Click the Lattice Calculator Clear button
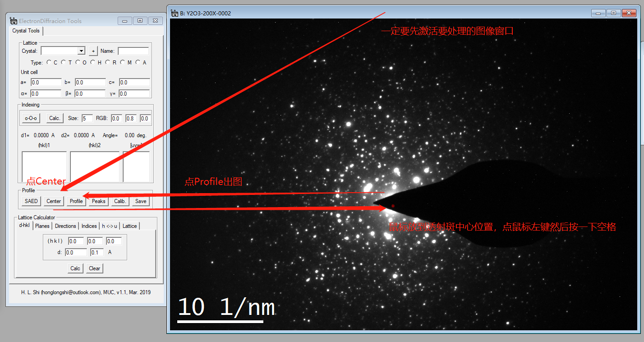The width and height of the screenshot is (644, 342). point(95,268)
